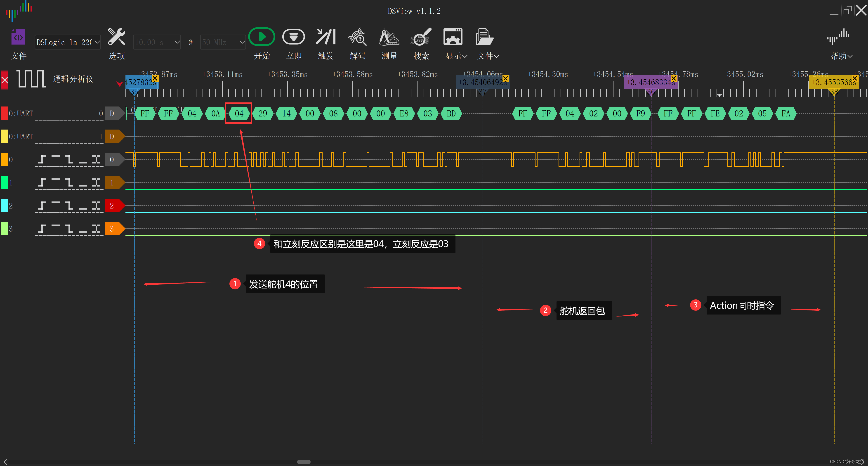Click the Options wrench icon

pyautogui.click(x=117, y=37)
